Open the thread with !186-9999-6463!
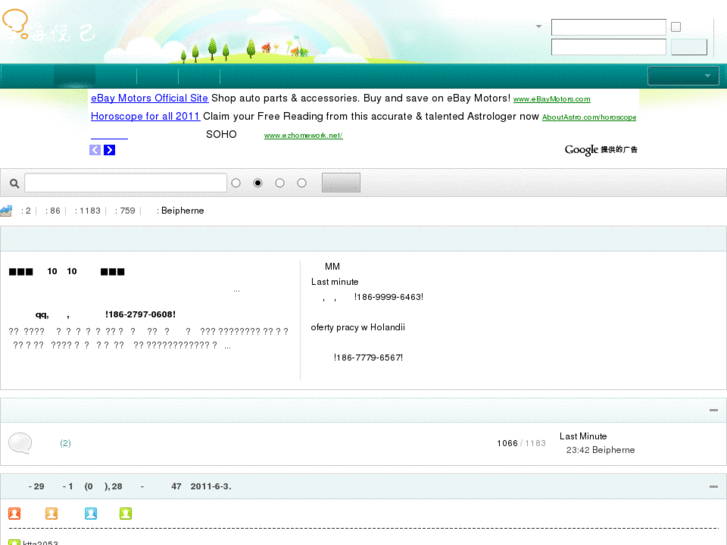The height and width of the screenshot is (545, 727). coord(372,297)
